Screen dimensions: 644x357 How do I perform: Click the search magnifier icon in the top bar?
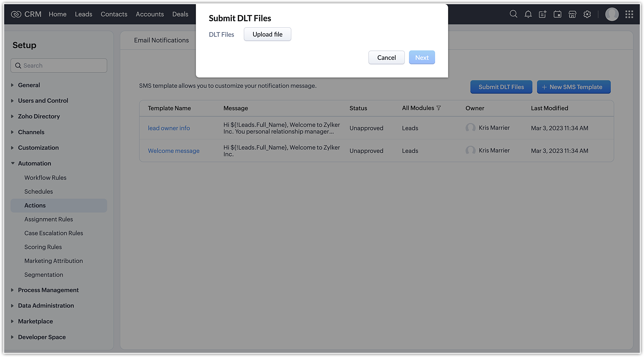coord(513,14)
